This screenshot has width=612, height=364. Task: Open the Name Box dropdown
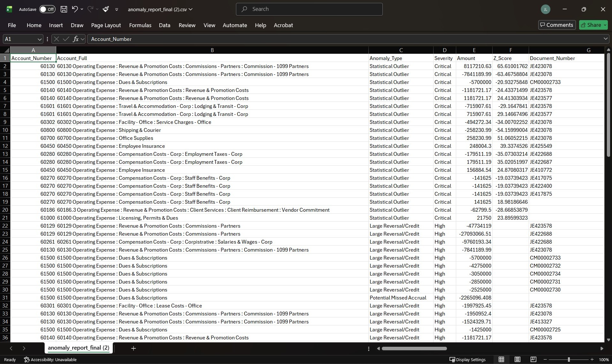[x=39, y=39]
